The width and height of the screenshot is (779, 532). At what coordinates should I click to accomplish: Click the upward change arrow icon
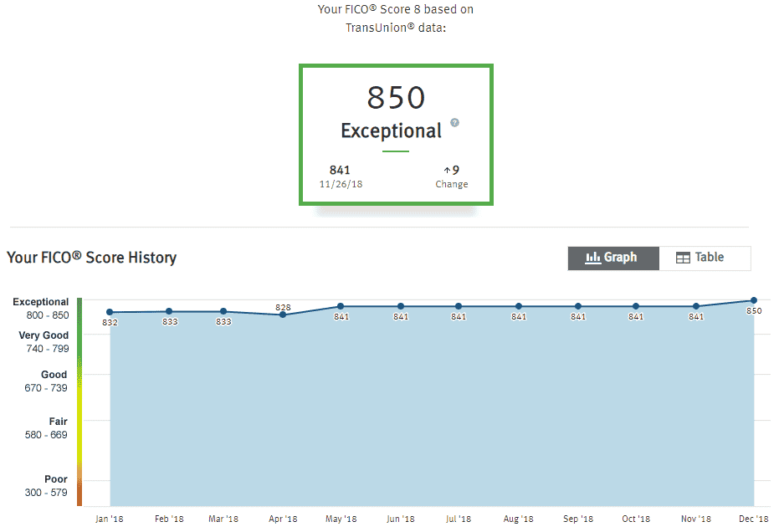[x=447, y=171]
